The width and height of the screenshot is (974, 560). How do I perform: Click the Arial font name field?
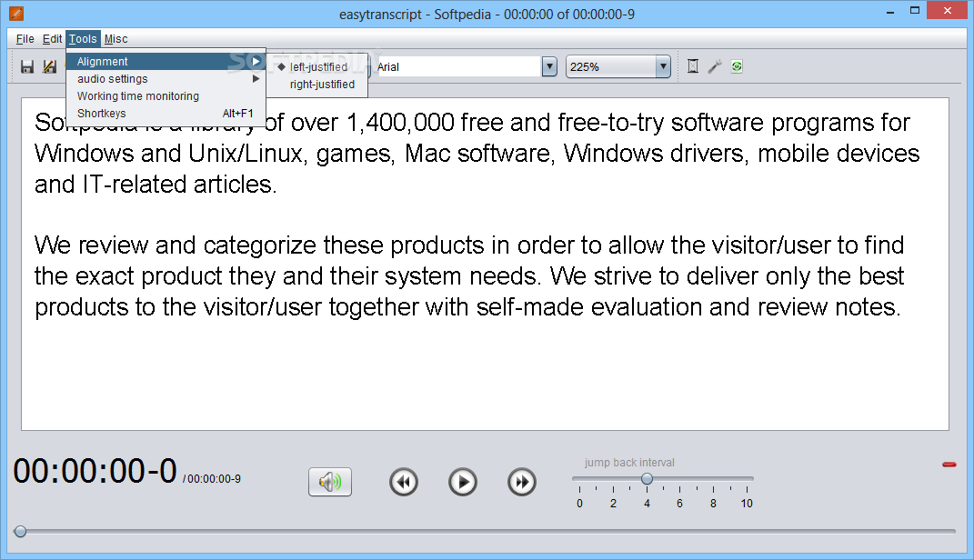458,67
